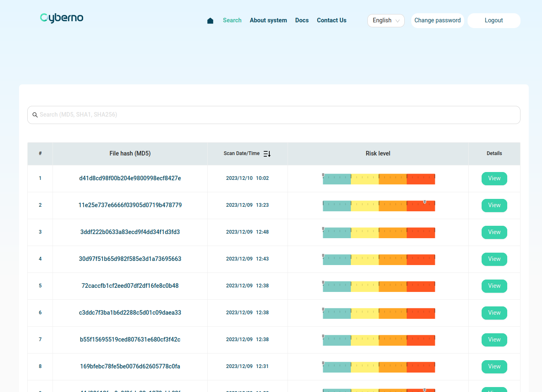Open the English language dropdown
The image size is (542, 392).
pos(386,21)
